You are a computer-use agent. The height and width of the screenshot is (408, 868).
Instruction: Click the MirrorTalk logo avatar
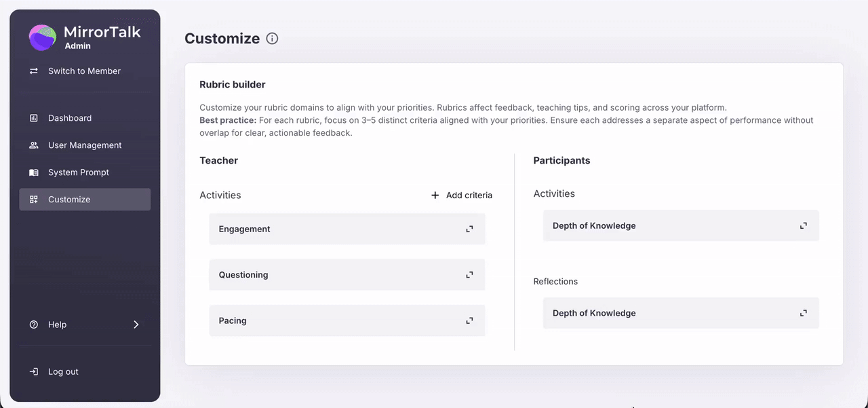[x=41, y=37]
